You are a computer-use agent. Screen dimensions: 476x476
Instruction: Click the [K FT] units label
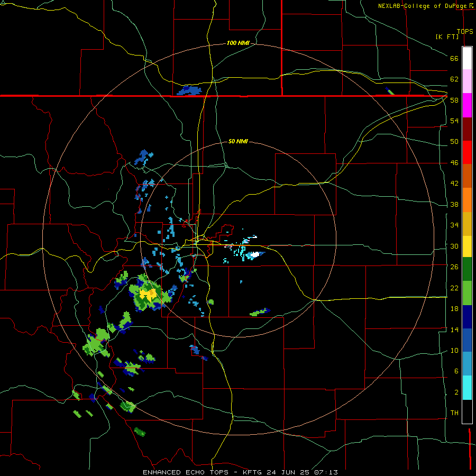pyautogui.click(x=447, y=36)
